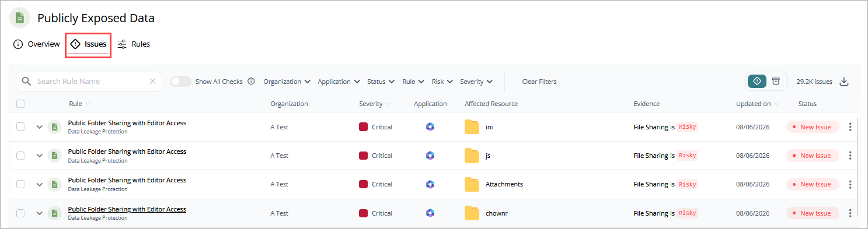Open the three-dot menu for Attachments row
This screenshot has width=868, height=229.
[850, 184]
